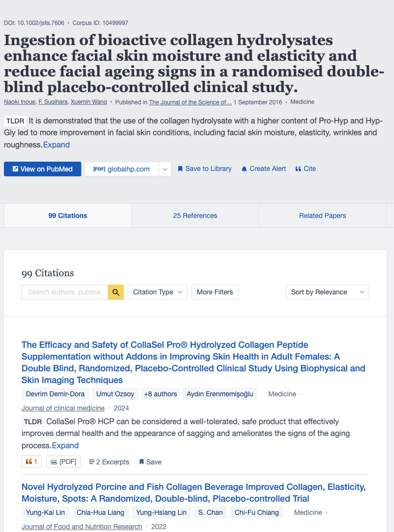This screenshot has width=394, height=532.
Task: Save the CollaSel Pro paper
Action: coord(150,462)
